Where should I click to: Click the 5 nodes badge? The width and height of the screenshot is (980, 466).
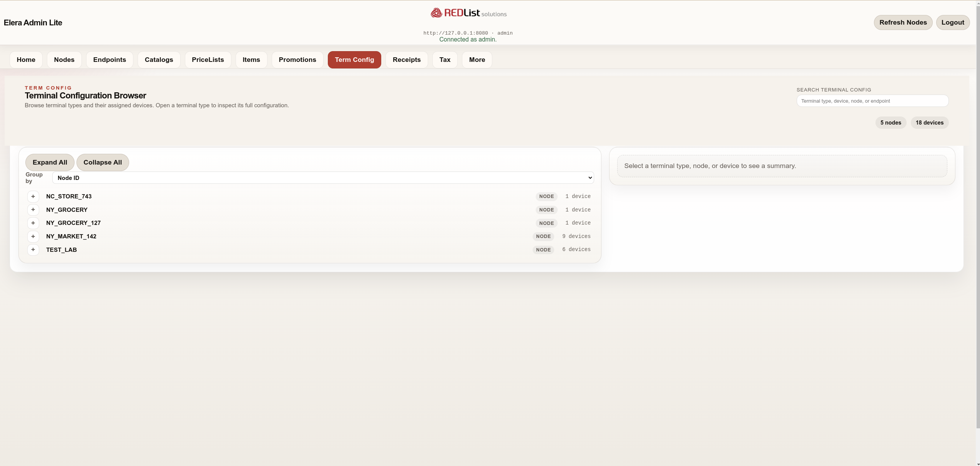pos(890,123)
